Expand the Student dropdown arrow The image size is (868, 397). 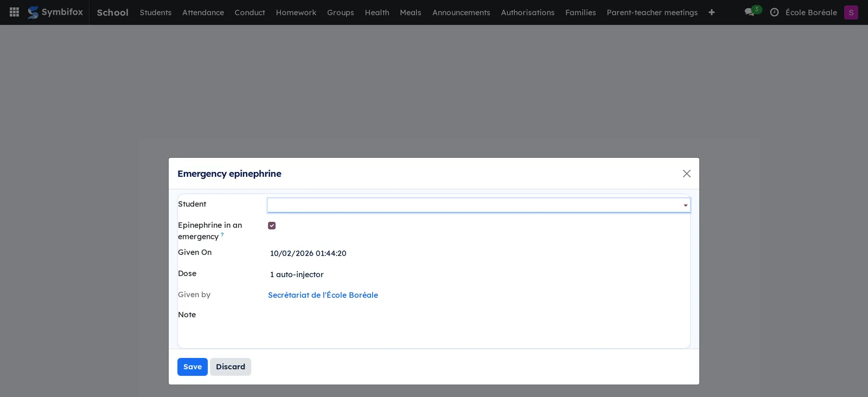[686, 206]
